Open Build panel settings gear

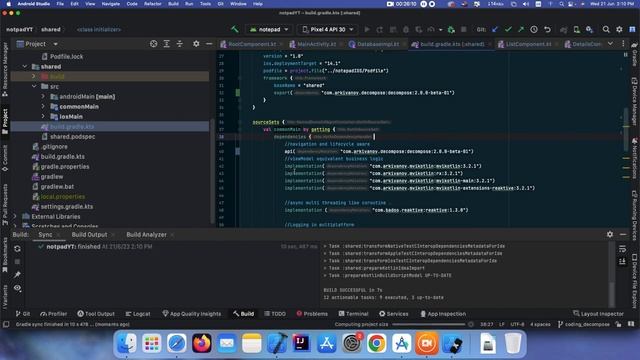[610, 234]
